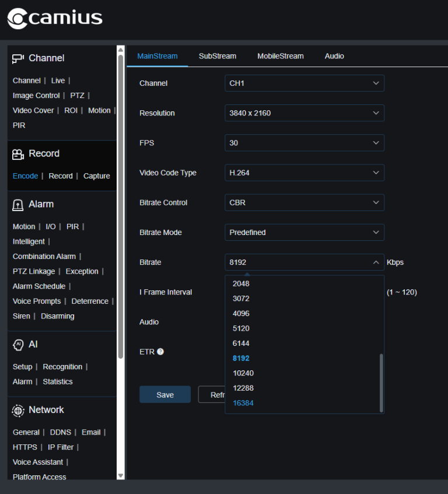Click the Save button
The width and height of the screenshot is (448, 494).
coord(165,394)
